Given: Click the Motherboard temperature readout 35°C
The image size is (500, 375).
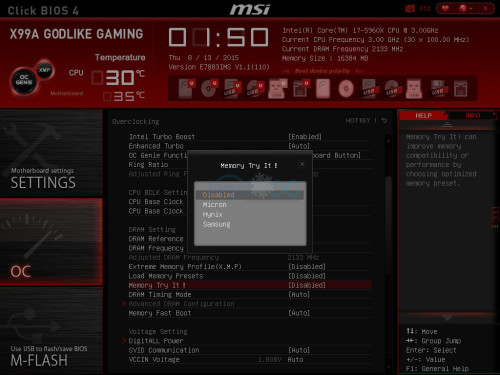Looking at the screenshot, I should click(124, 96).
